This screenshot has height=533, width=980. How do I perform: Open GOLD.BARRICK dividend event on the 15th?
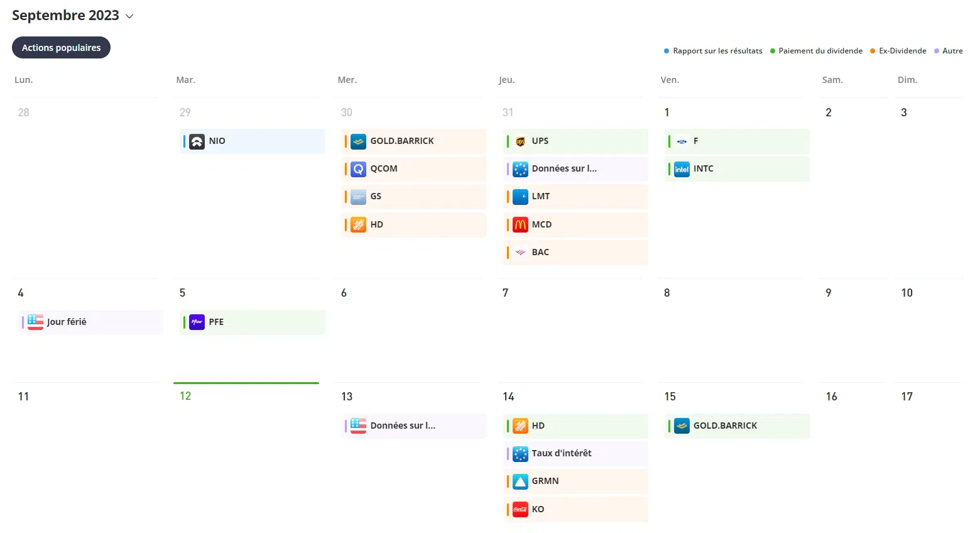click(x=737, y=426)
